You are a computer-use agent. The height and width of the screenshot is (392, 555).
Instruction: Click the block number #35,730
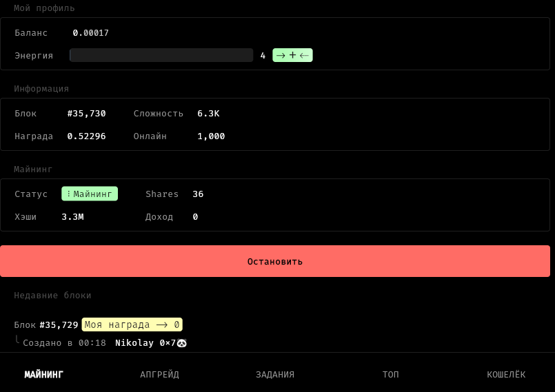86,114
